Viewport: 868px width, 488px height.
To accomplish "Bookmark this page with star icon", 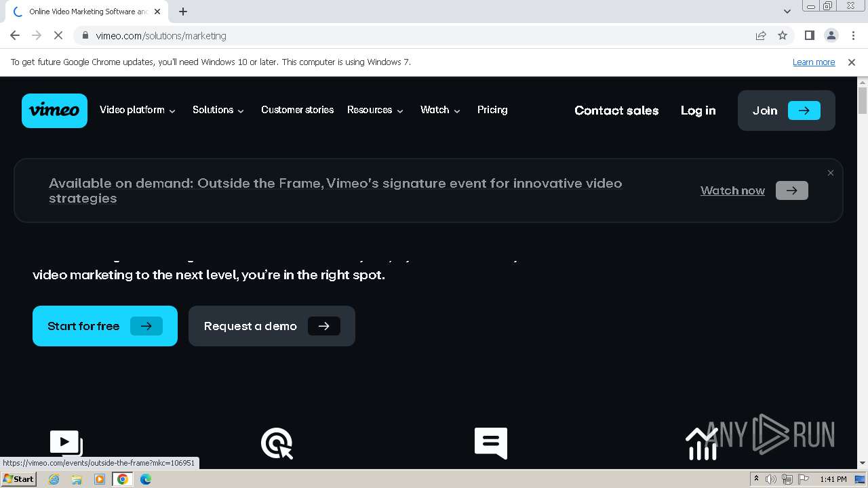I will (783, 35).
